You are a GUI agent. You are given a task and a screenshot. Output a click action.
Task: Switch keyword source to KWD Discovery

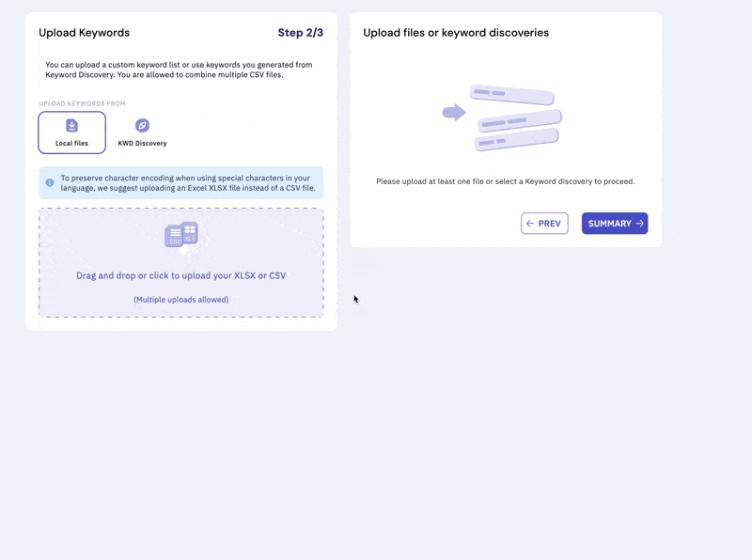coord(143,132)
